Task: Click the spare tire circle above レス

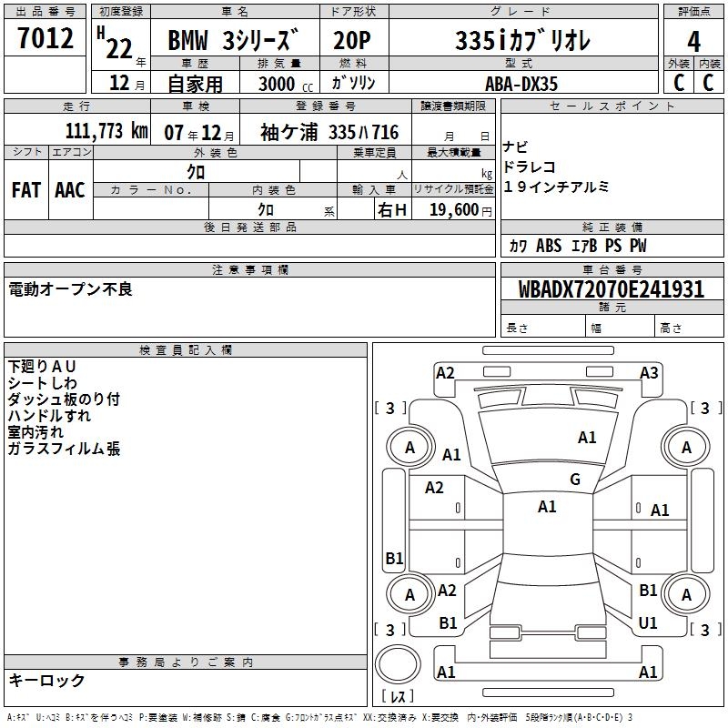Action: 398,666
